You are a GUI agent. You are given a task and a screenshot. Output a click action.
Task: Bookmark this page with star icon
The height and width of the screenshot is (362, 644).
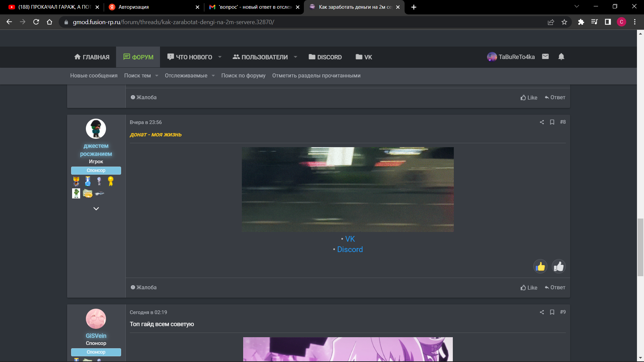[565, 22]
